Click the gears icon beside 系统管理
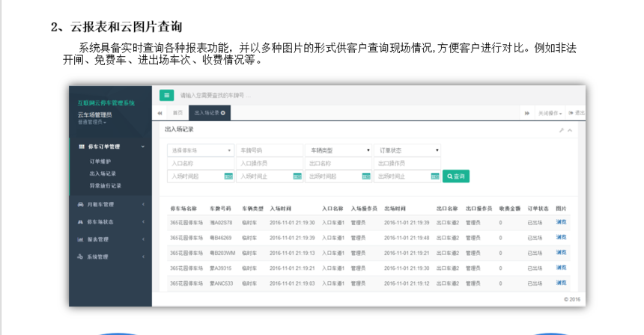The height and width of the screenshot is (335, 644). tap(81, 256)
